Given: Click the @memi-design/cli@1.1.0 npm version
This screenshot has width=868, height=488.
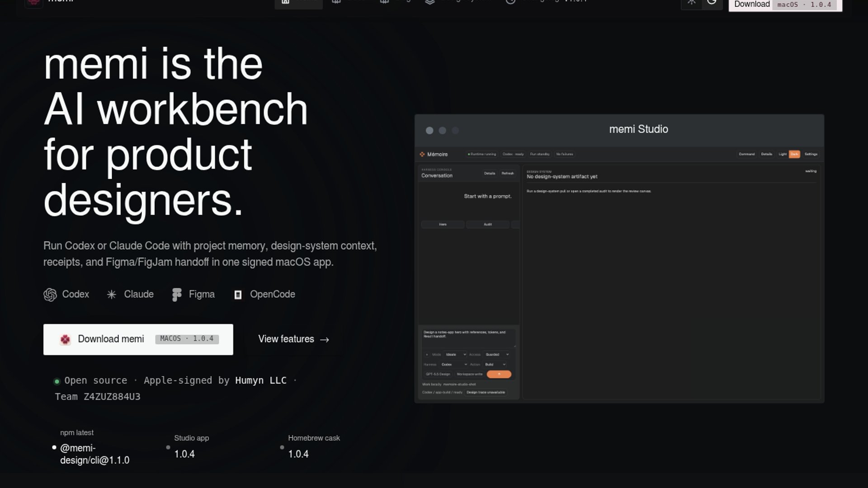Looking at the screenshot, I should (x=94, y=454).
